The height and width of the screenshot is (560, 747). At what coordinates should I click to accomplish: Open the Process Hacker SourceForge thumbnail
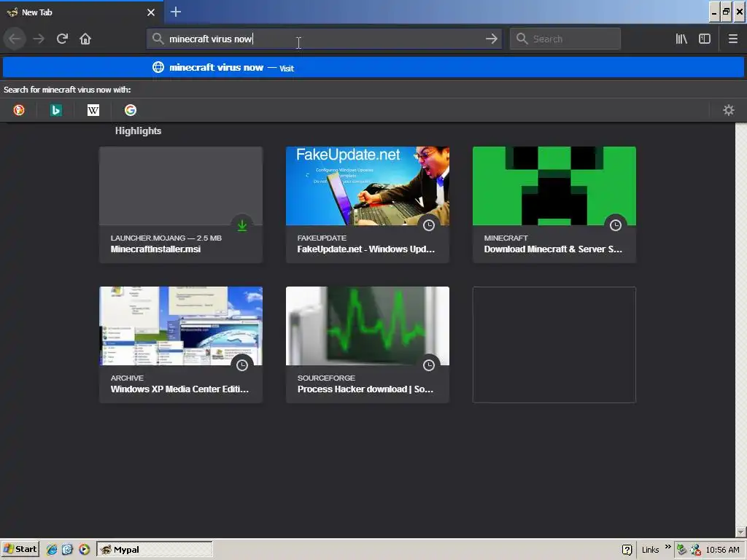click(368, 326)
